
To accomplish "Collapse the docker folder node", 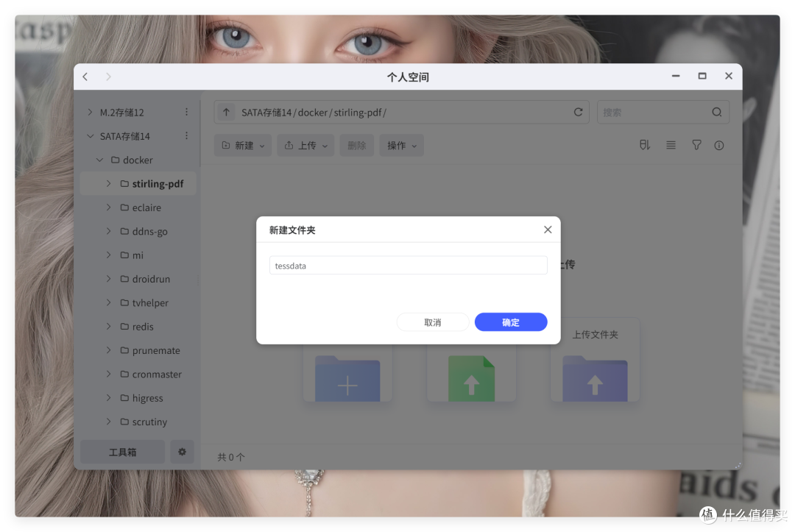I will point(100,160).
